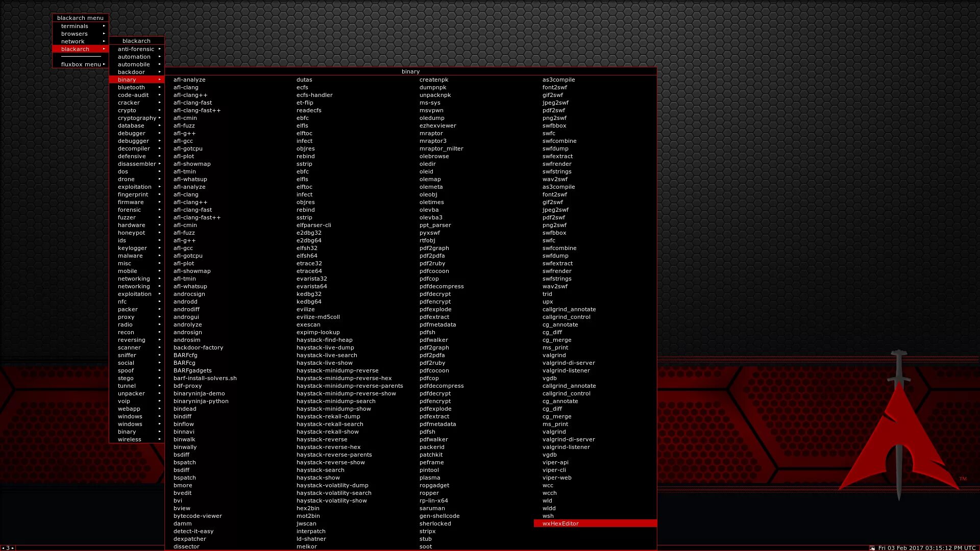
Task: Select the wireless category
Action: [130, 439]
